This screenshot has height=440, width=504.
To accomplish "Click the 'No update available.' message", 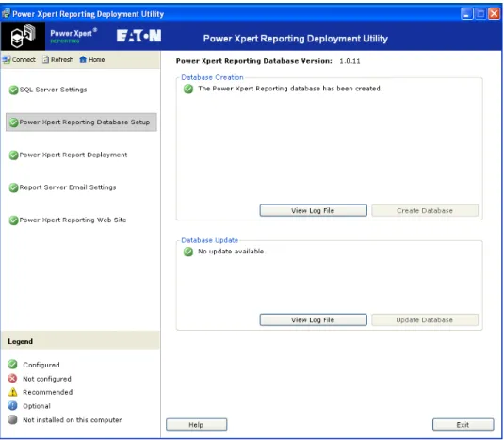I will coord(232,252).
